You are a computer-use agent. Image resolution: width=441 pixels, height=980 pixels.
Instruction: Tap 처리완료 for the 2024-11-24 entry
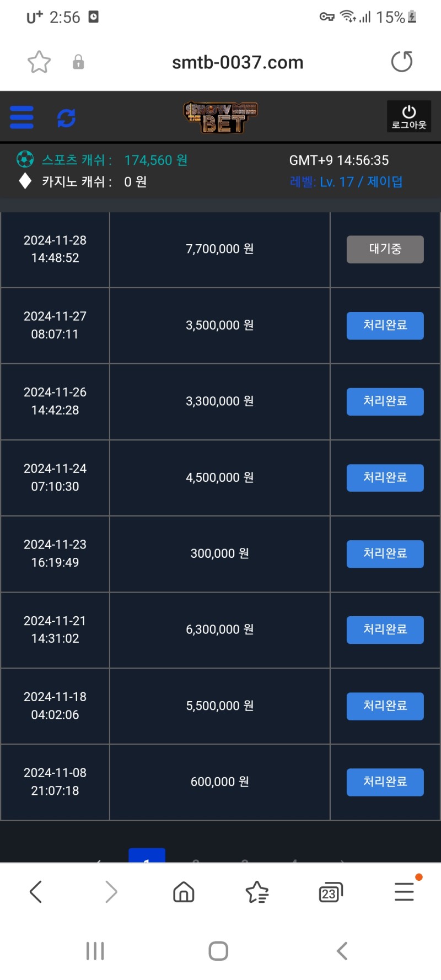(385, 477)
